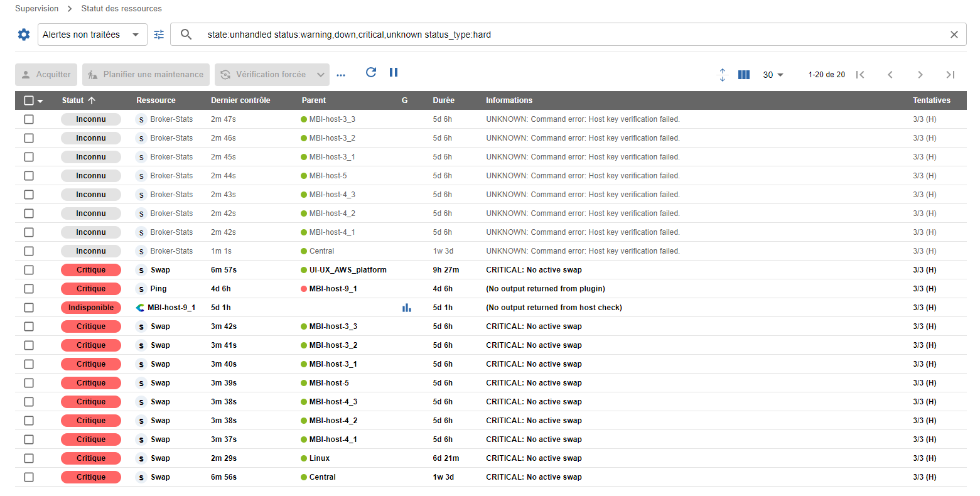The image size is (980, 496).
Task: Refresh the resource list
Action: tap(371, 72)
